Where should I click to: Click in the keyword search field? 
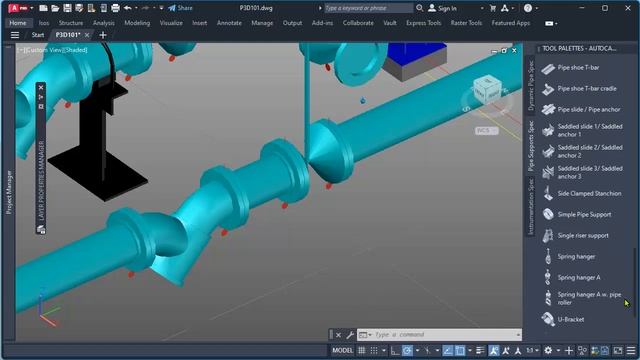(x=369, y=8)
